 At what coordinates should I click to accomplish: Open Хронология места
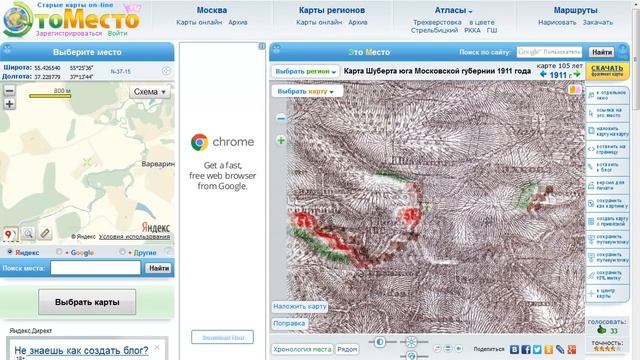[302, 349]
